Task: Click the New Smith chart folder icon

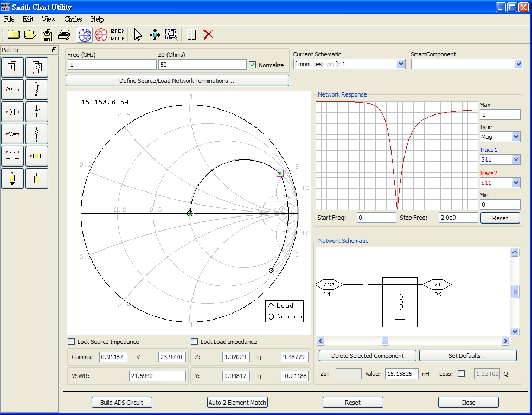Action: (13, 34)
